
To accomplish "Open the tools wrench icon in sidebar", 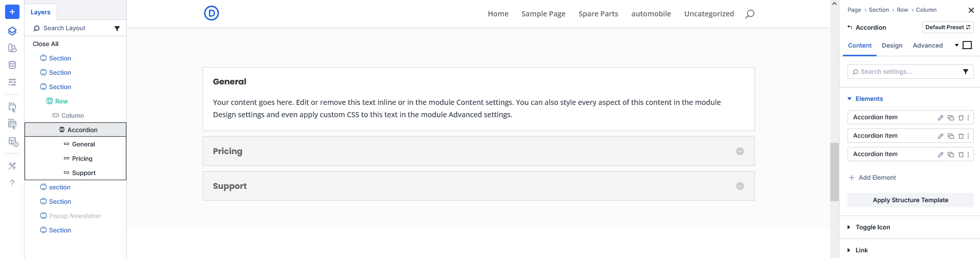I will (x=12, y=166).
